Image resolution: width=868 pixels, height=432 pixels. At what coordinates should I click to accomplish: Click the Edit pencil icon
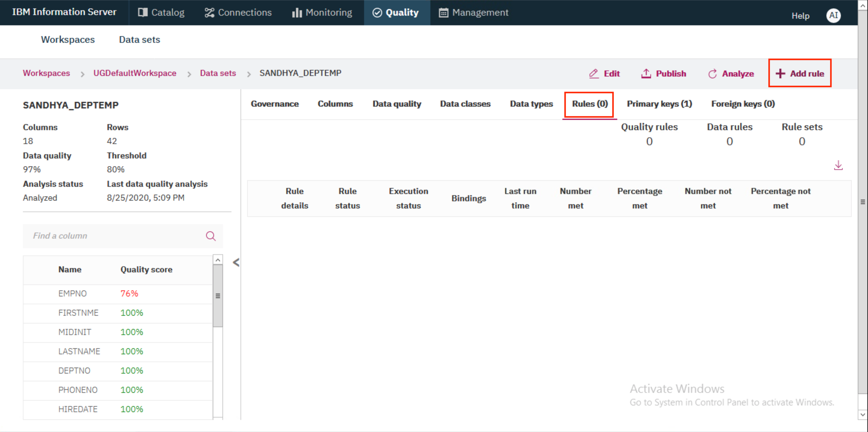pyautogui.click(x=594, y=74)
